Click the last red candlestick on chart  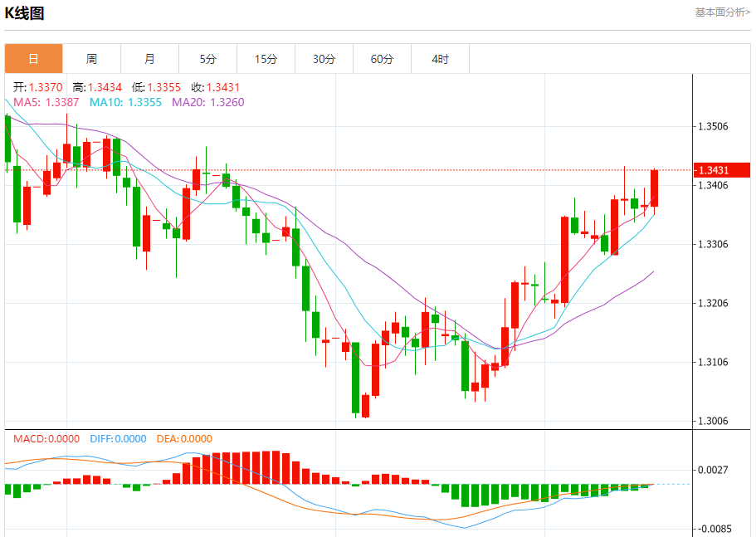655,188
